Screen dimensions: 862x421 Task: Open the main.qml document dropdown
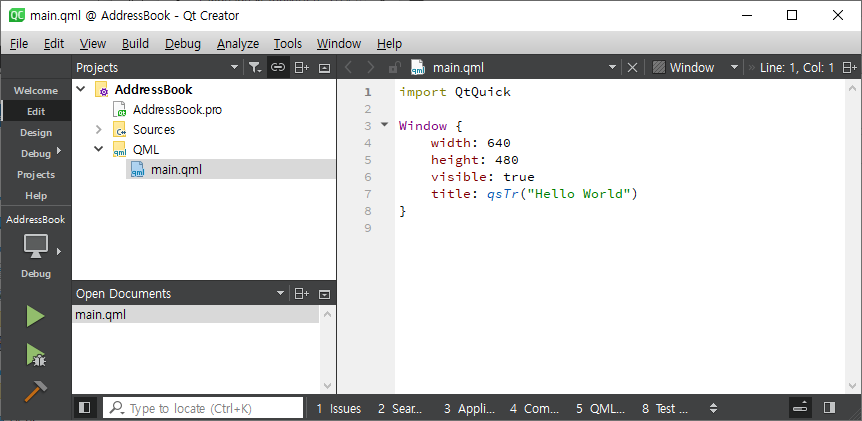pyautogui.click(x=612, y=68)
